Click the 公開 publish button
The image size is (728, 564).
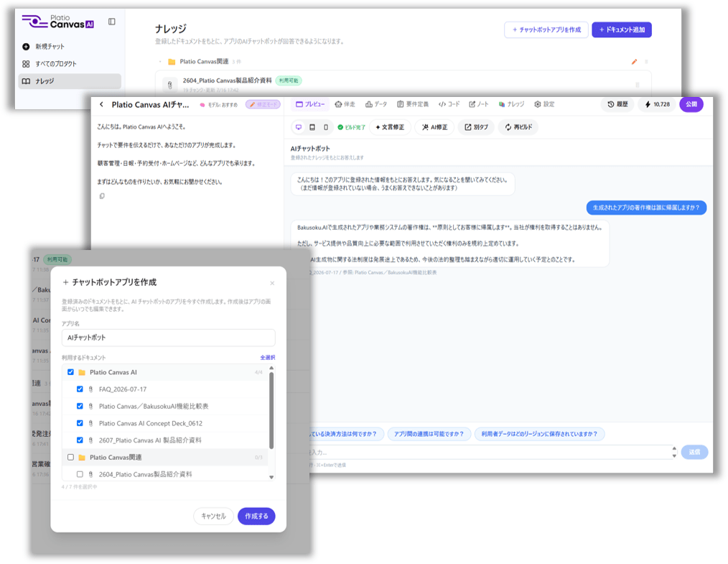(691, 104)
